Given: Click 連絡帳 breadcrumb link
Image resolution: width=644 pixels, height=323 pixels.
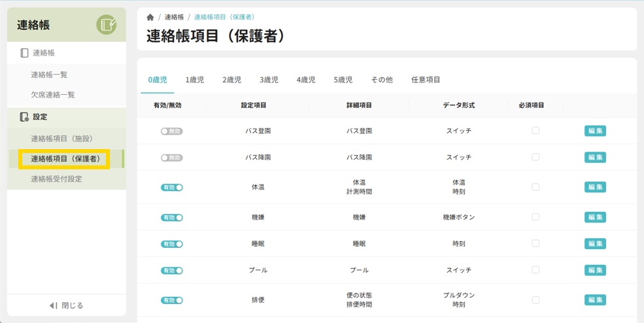Looking at the screenshot, I should (x=174, y=17).
